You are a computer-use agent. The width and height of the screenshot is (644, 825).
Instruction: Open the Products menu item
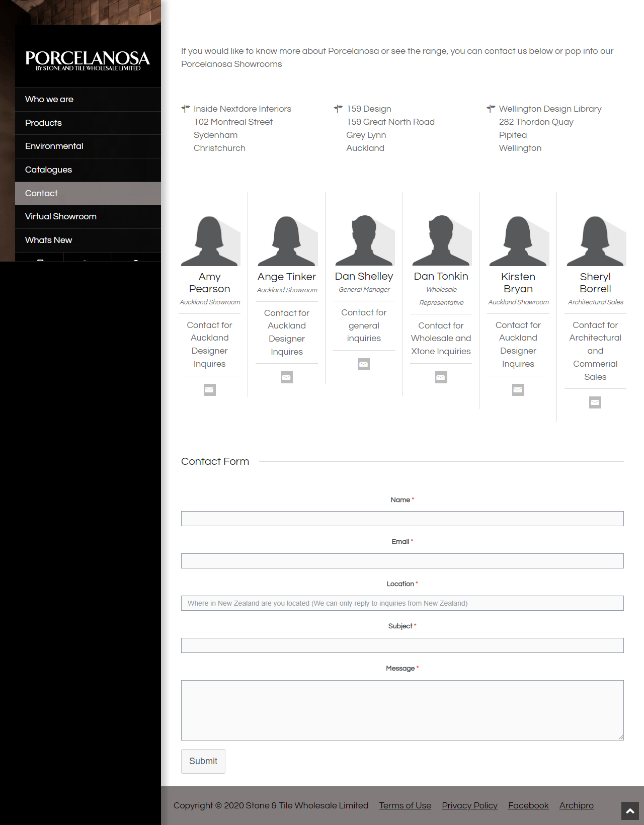(x=88, y=123)
